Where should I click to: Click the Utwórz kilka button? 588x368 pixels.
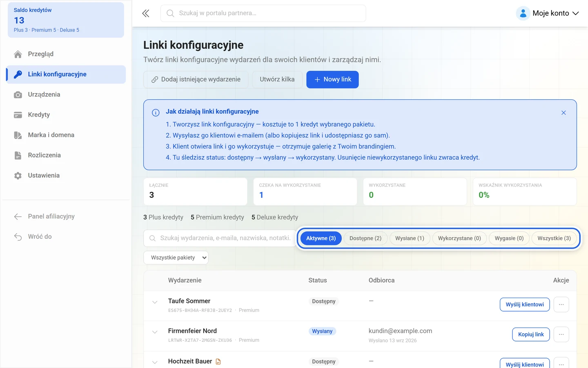[277, 79]
